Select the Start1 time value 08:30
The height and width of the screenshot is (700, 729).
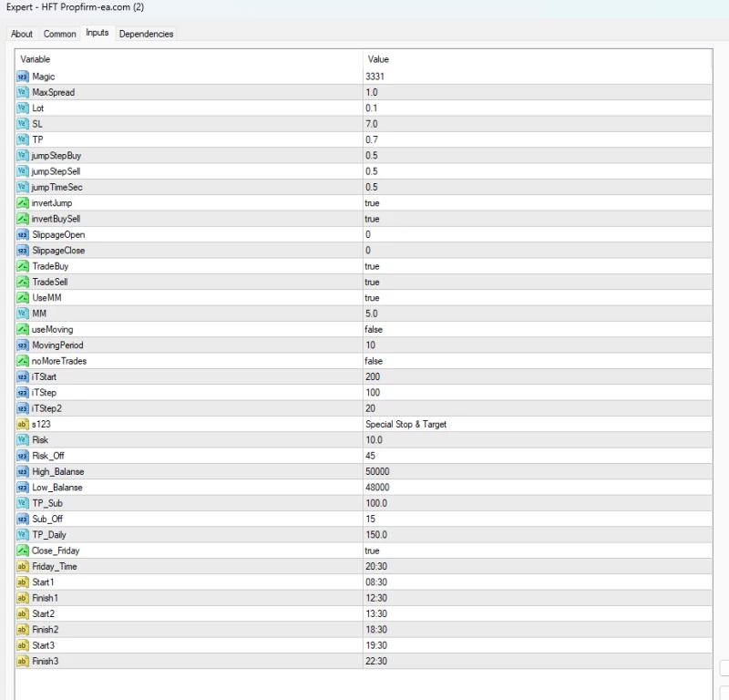[x=375, y=582]
